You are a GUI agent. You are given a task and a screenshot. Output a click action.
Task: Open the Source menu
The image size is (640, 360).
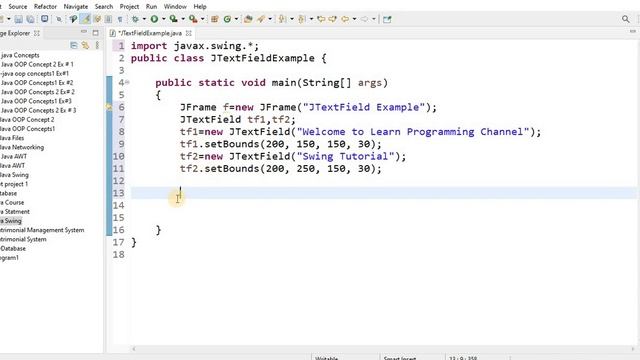tap(18, 7)
